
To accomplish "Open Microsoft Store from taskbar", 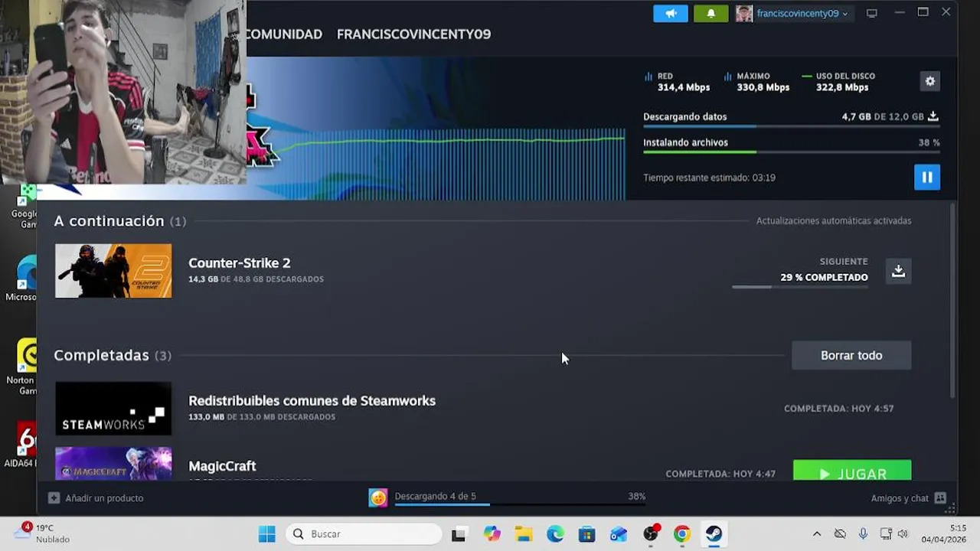I will [586, 534].
